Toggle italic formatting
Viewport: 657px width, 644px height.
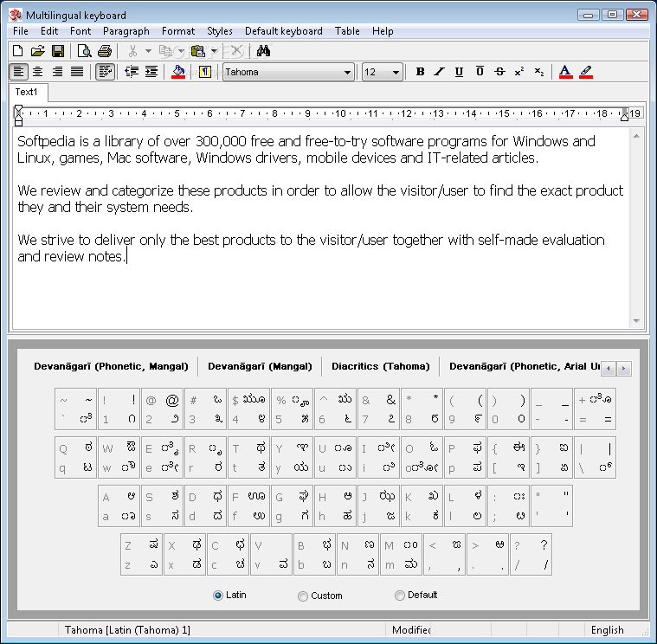point(439,72)
